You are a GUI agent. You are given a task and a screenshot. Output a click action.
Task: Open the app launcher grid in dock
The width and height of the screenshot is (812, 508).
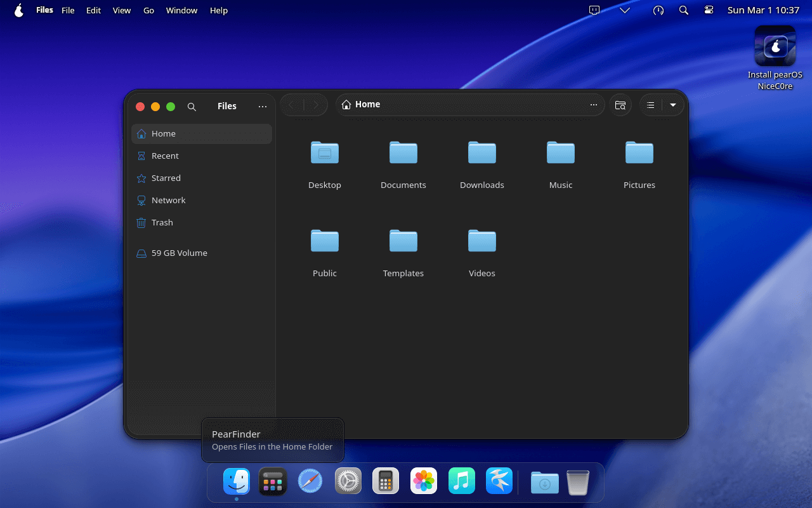point(273,481)
